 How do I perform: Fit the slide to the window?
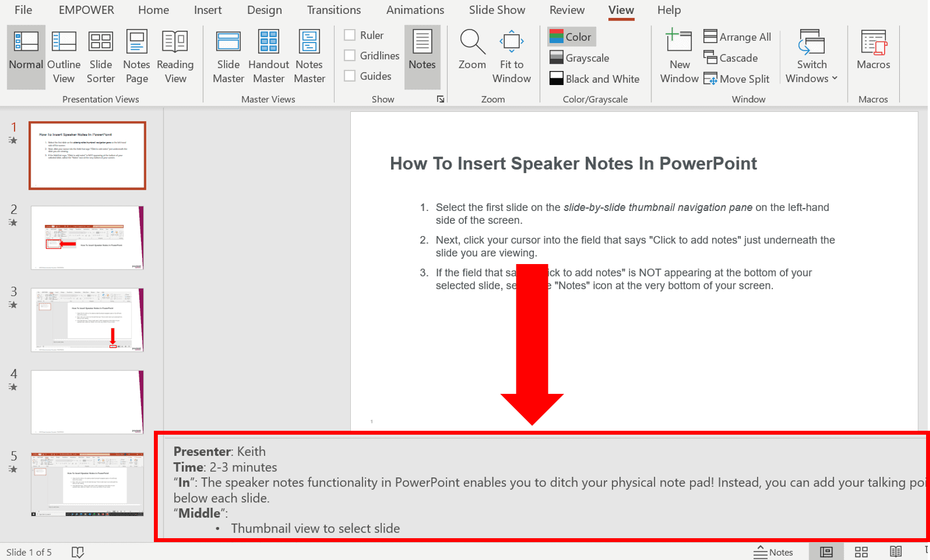coord(511,56)
